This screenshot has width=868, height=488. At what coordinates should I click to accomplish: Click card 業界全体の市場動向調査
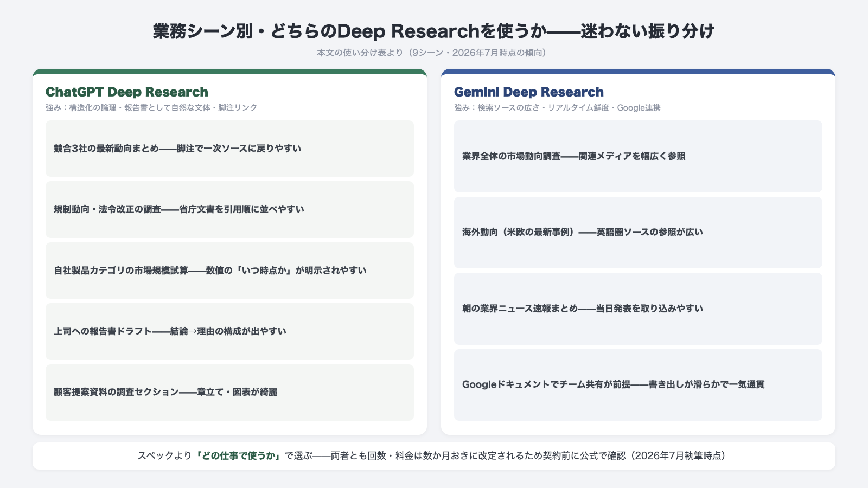pos(638,156)
